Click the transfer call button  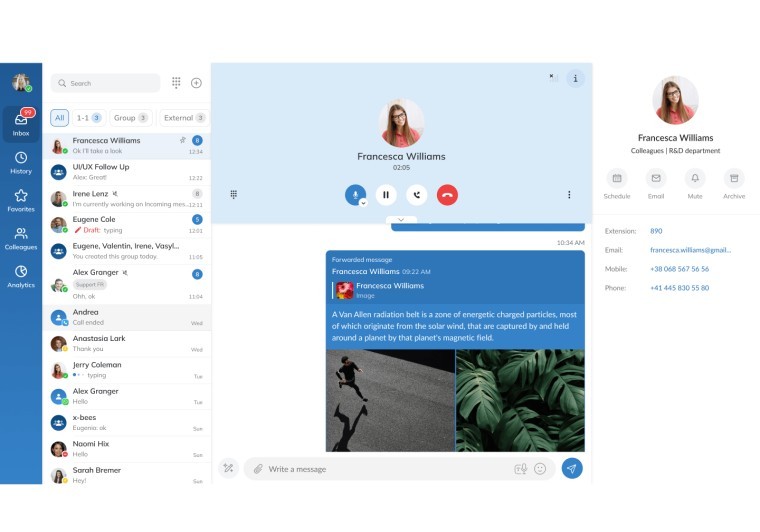coord(416,195)
